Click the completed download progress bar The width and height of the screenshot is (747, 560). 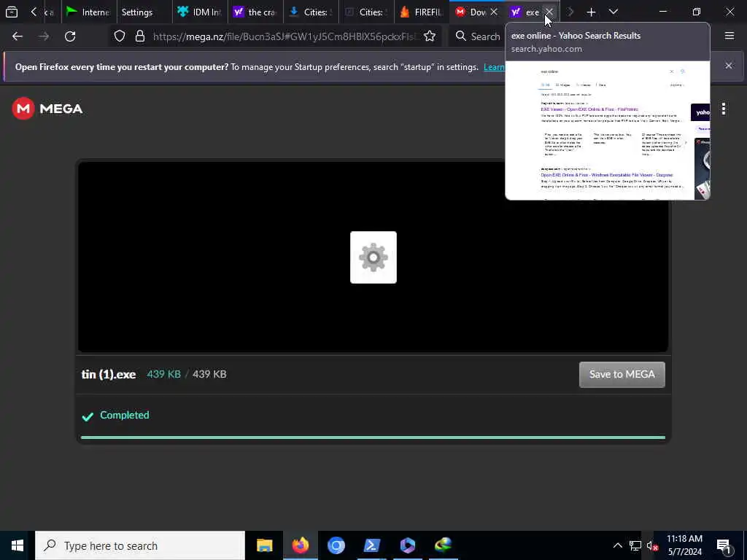click(x=373, y=437)
